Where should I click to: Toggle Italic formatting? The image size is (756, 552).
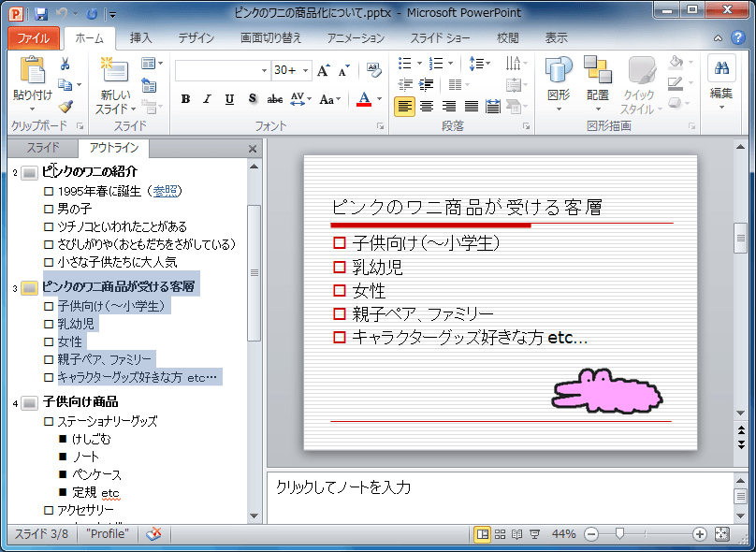click(x=208, y=99)
